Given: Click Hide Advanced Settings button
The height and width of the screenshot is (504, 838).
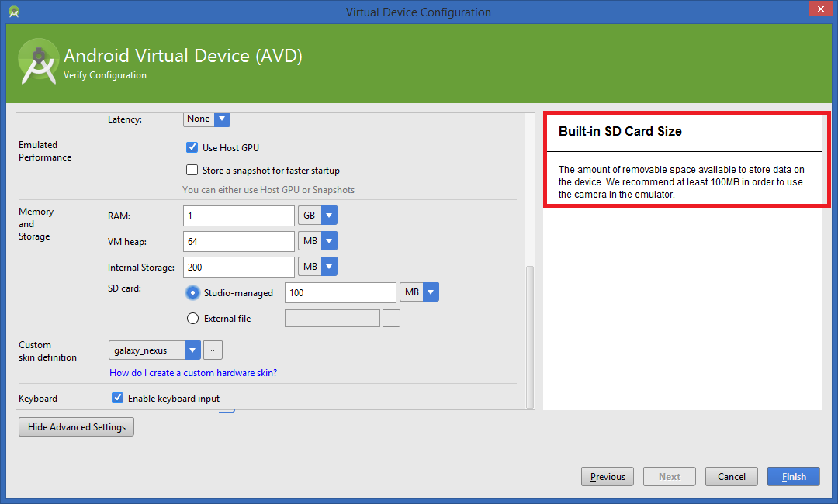Looking at the screenshot, I should (x=76, y=427).
